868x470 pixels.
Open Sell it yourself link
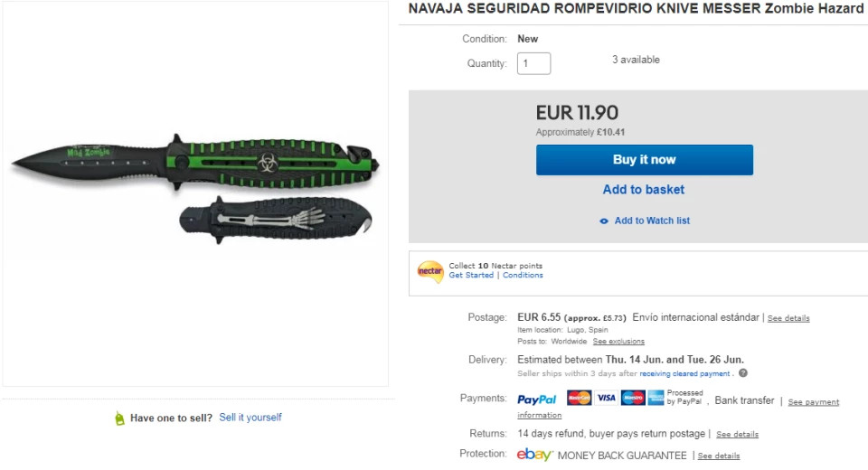pyautogui.click(x=250, y=418)
